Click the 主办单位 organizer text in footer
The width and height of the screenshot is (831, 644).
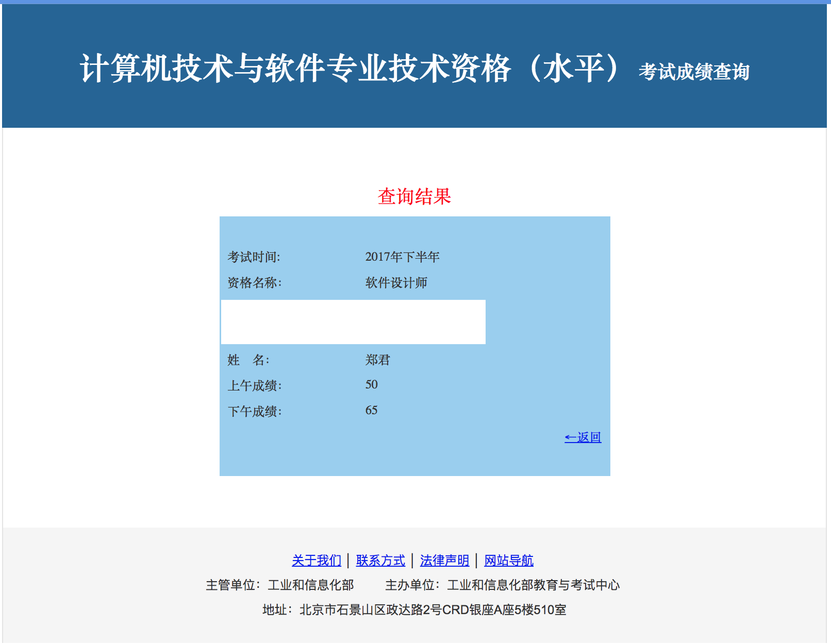tap(502, 585)
